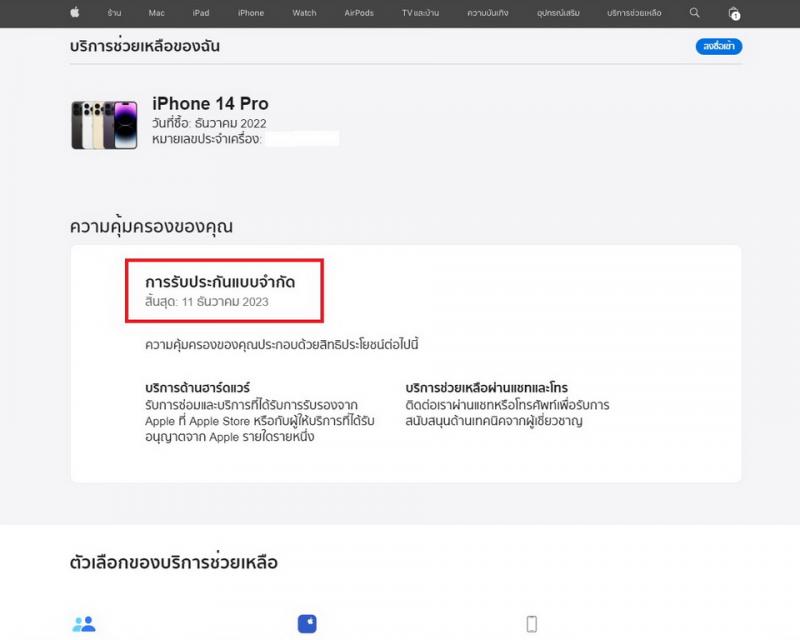Click the ความคุ้มครองของคุณ heading
The height and width of the screenshot is (640, 800).
tap(151, 226)
